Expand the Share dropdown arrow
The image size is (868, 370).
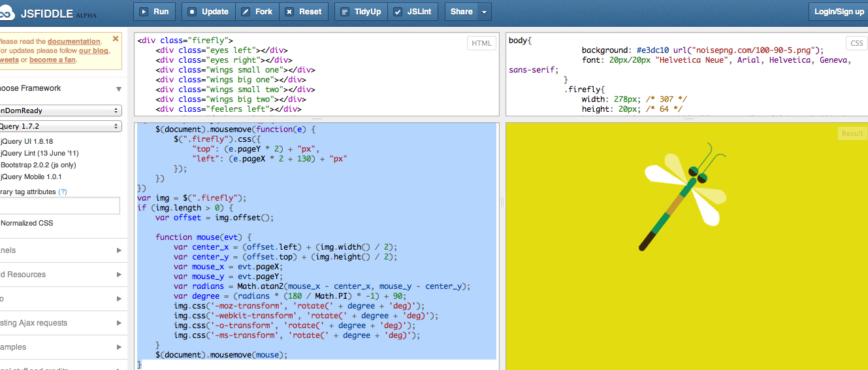point(484,12)
